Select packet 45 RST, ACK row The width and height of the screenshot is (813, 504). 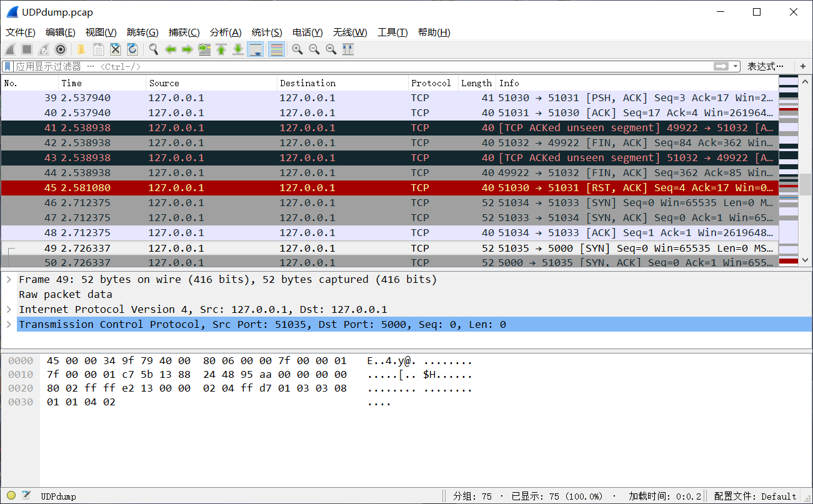coord(390,187)
